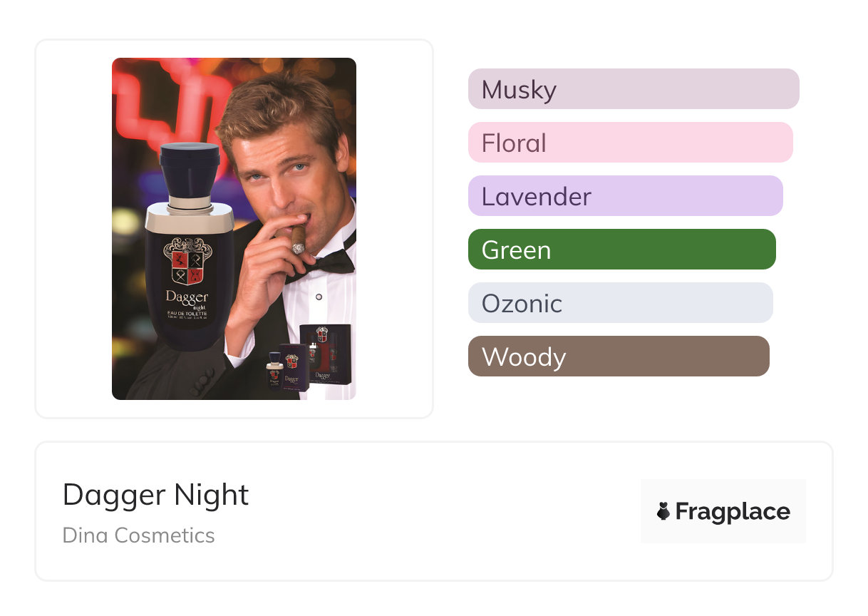Open the Dagger Night product title
The height and width of the screenshot is (616, 868).
coord(155,495)
